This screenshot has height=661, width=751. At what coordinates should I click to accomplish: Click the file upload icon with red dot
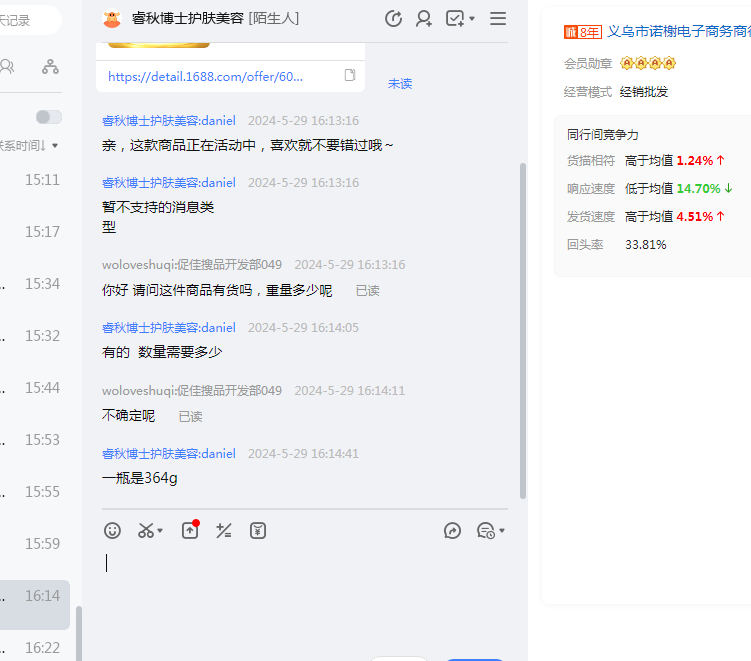(x=190, y=531)
